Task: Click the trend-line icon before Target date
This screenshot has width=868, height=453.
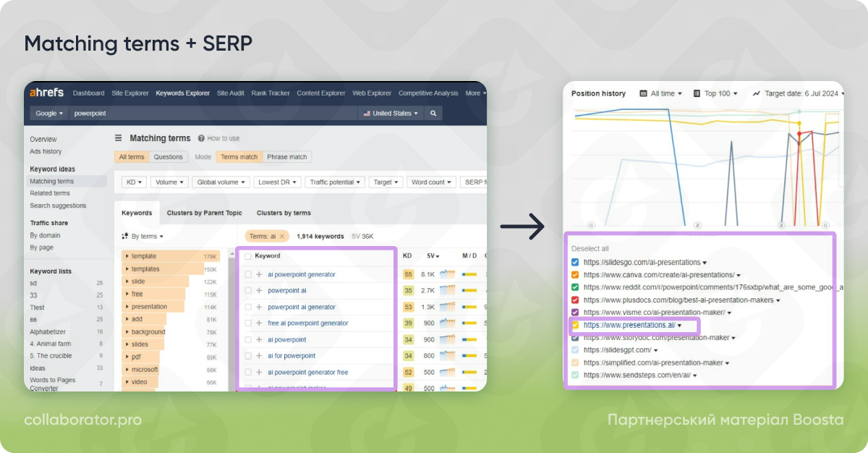Action: 757,93
